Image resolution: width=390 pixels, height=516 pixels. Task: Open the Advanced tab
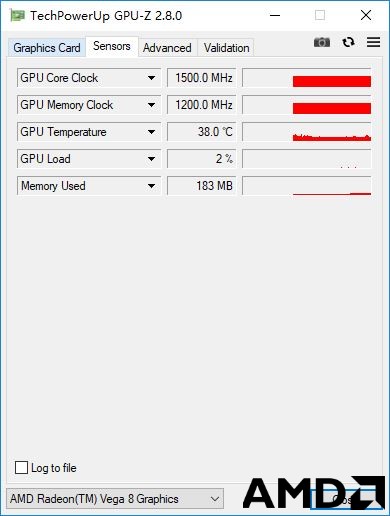167,48
